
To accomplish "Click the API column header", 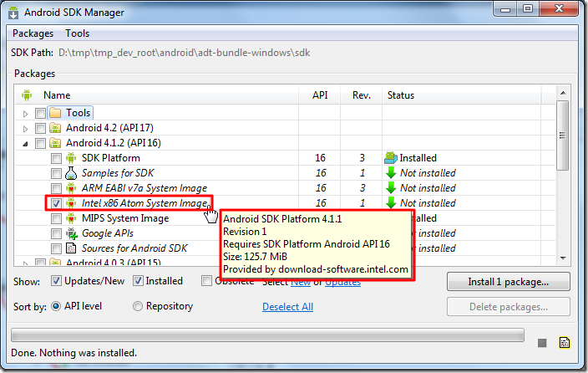I will (320, 95).
